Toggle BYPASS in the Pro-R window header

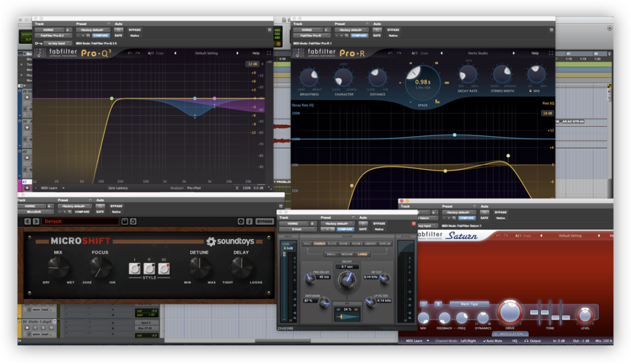coord(393,30)
